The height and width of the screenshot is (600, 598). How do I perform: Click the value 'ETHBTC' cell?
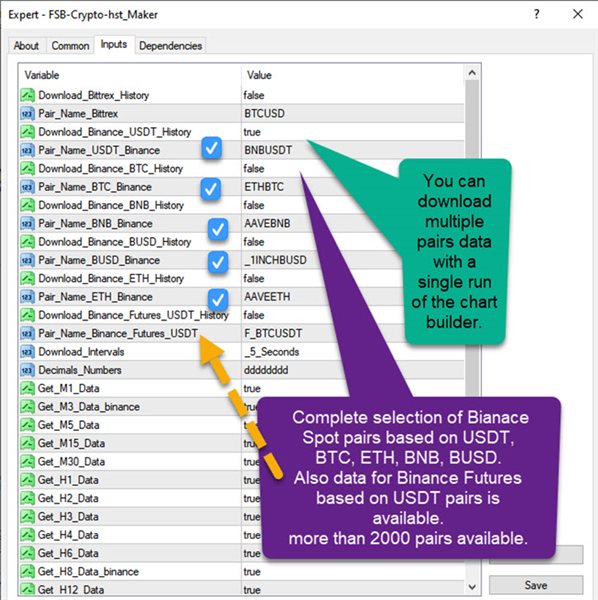(x=264, y=187)
